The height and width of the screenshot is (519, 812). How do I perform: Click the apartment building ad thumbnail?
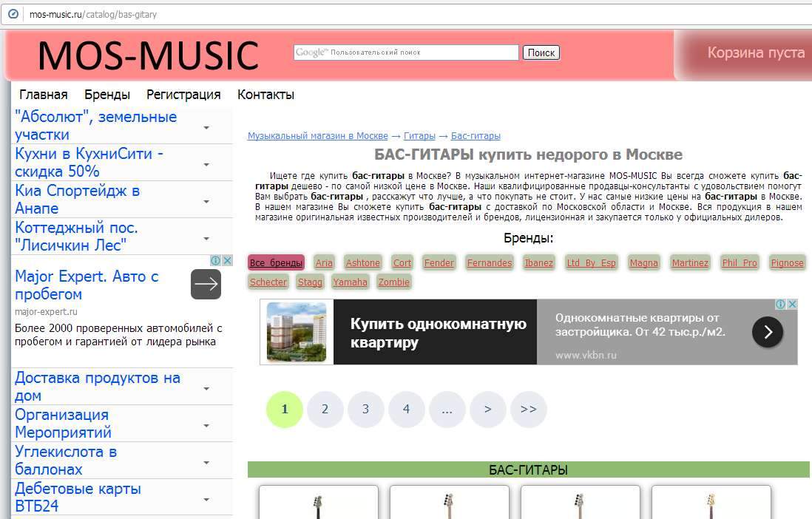coord(297,331)
